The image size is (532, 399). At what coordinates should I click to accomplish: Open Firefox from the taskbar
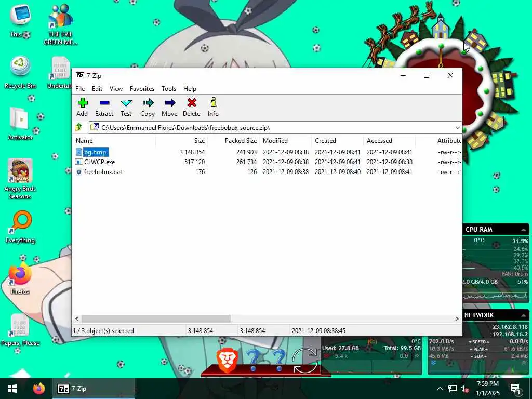click(x=38, y=389)
